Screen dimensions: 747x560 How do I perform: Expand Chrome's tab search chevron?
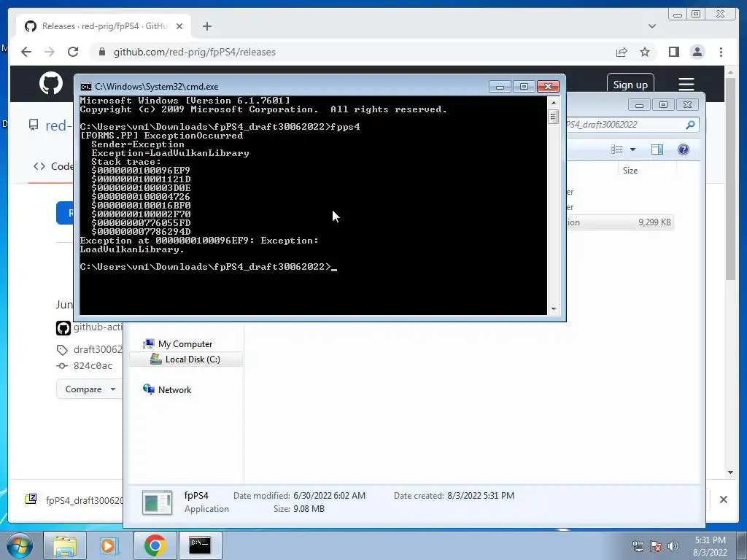pos(652,26)
